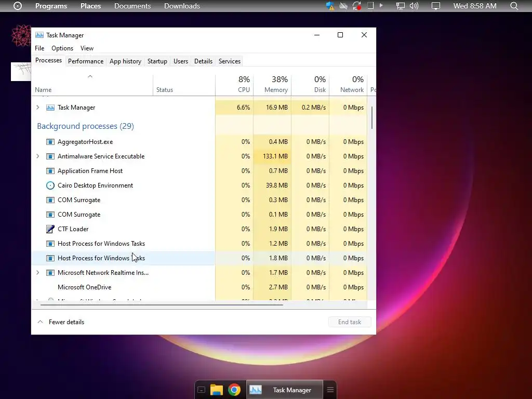Click the CTF Loader pen icon
Image resolution: width=532 pixels, height=399 pixels.
pos(50,229)
